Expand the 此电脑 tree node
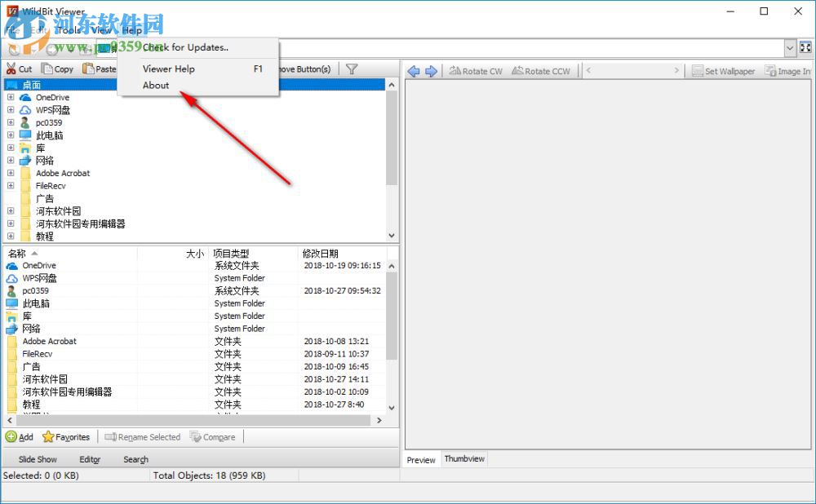This screenshot has height=504, width=816. [9, 135]
